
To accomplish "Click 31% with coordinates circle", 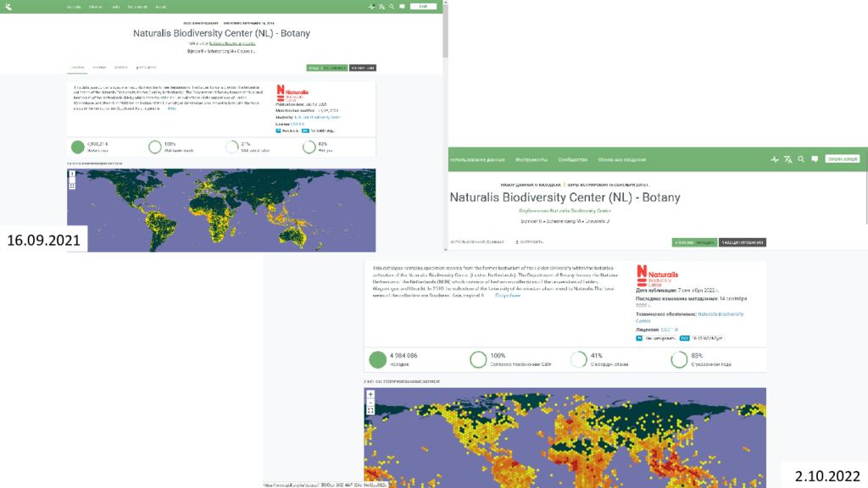I will click(x=232, y=147).
